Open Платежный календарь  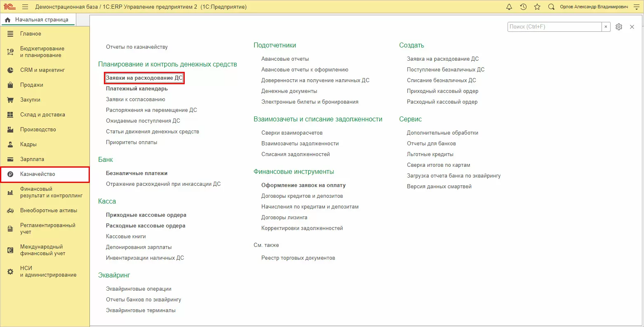point(137,89)
